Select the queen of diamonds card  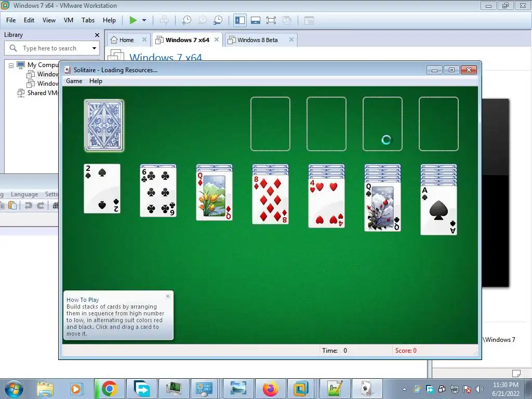pos(214,196)
